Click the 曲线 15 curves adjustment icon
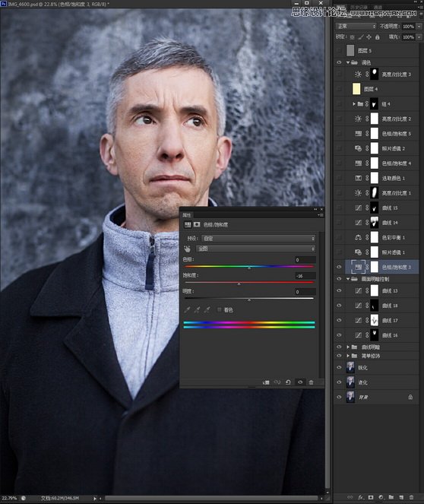 358,208
